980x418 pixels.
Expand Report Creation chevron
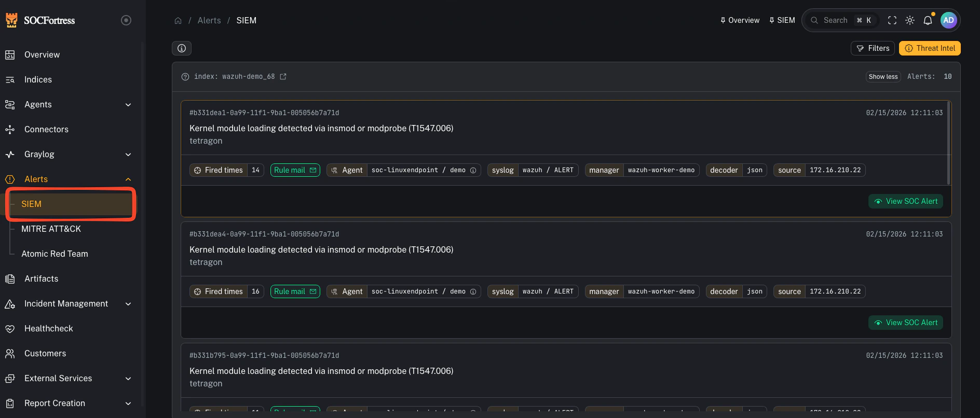[x=128, y=403]
